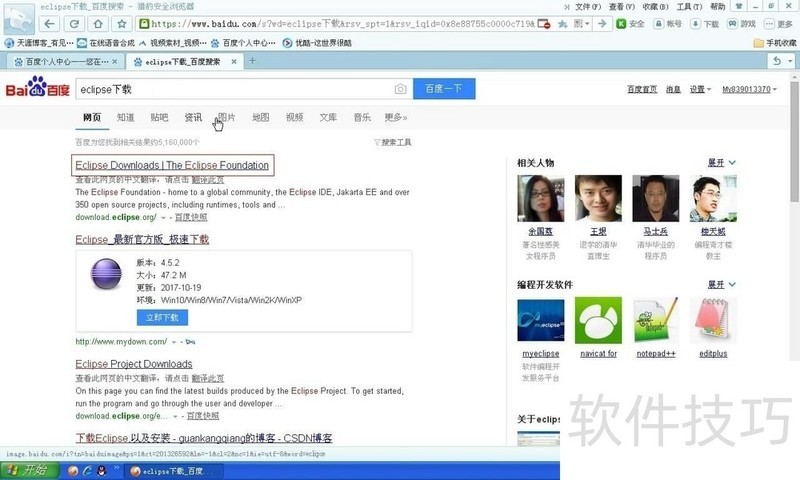Image resolution: width=800 pixels, height=480 pixels.
Task: Click the Baidu logo
Action: 37,87
